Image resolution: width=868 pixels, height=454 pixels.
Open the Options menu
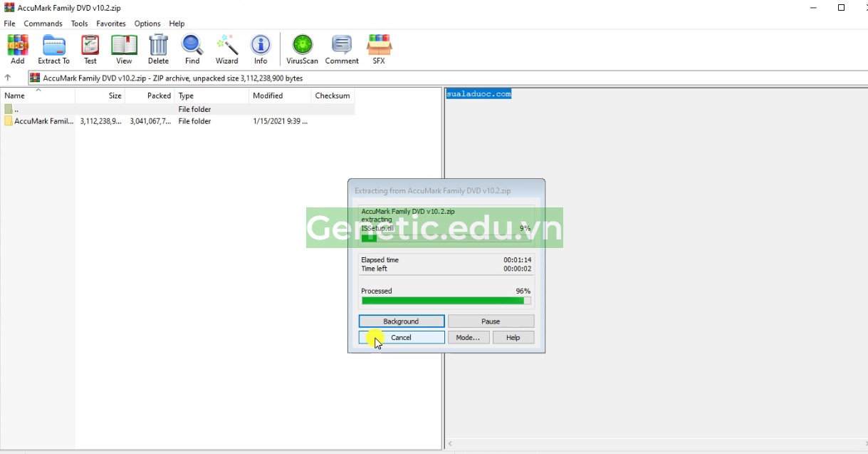point(147,24)
